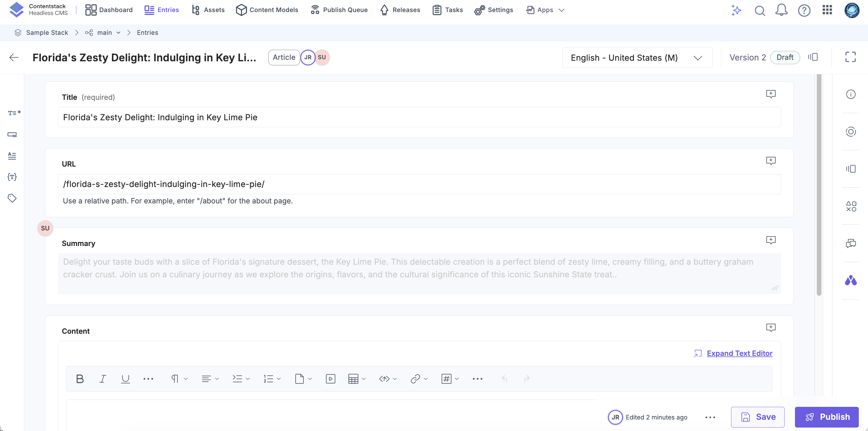Click the Publish button
The width and height of the screenshot is (868, 431).
tap(826, 417)
